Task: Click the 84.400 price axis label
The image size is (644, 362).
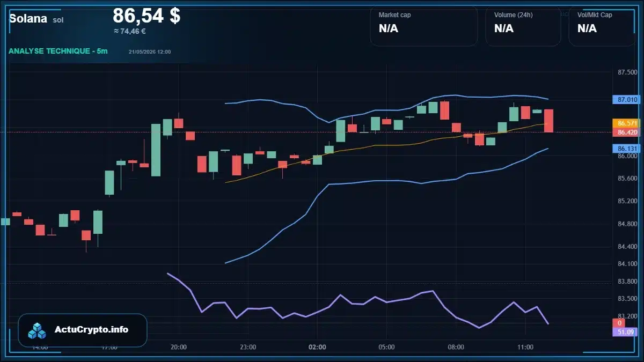Action: point(627,247)
